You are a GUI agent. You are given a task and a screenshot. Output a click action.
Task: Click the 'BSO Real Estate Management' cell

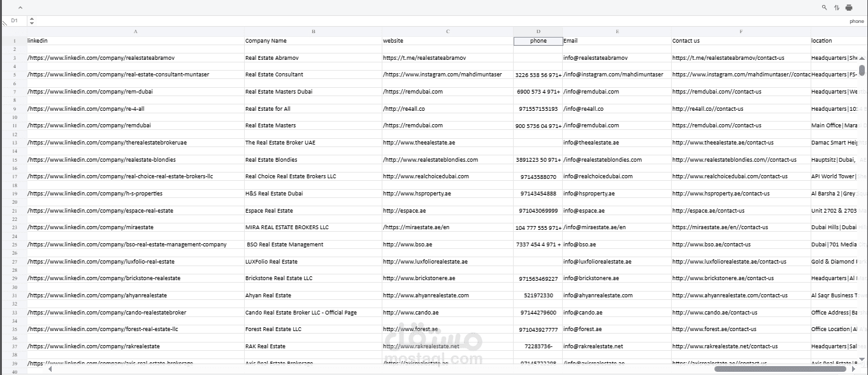(314, 244)
